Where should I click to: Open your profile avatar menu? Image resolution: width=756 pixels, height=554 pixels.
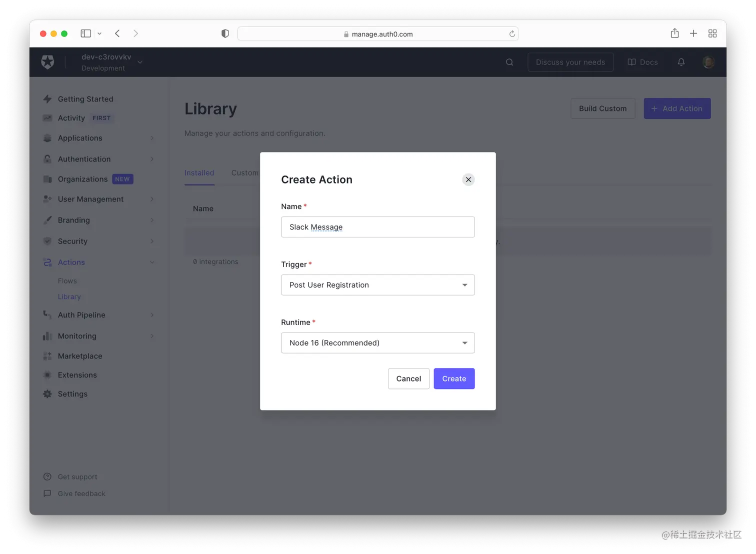[708, 61]
